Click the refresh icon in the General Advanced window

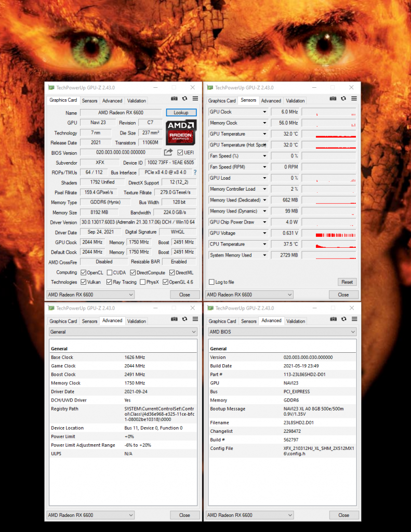pos(184,319)
